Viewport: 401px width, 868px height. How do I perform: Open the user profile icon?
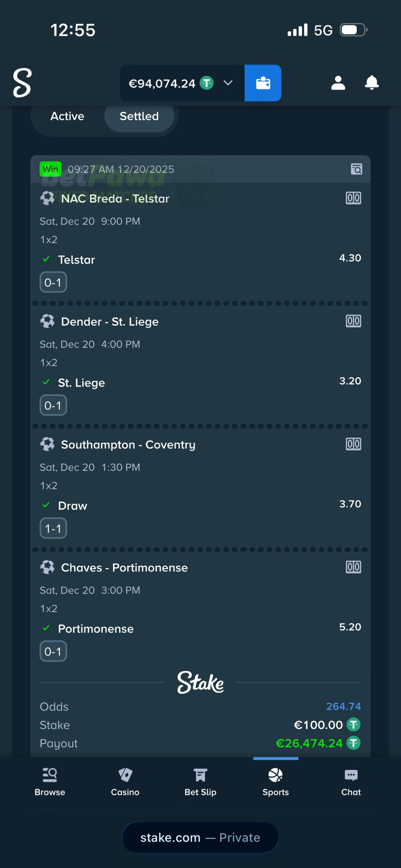click(x=338, y=83)
